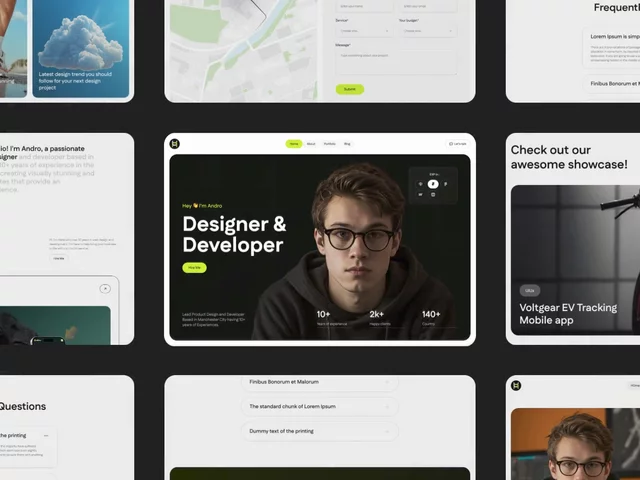Expand 'Finibus Bonorum et Malorum' in the bottom card

click(320, 382)
